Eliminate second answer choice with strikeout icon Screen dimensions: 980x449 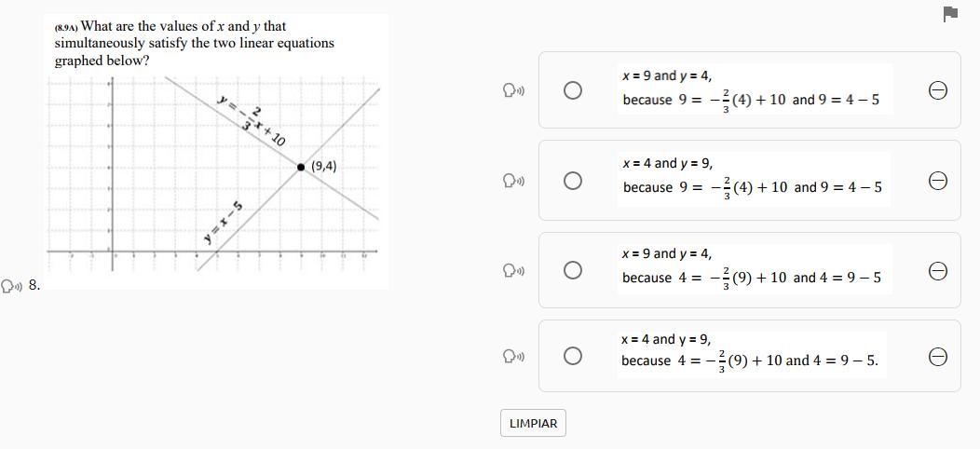click(x=938, y=180)
